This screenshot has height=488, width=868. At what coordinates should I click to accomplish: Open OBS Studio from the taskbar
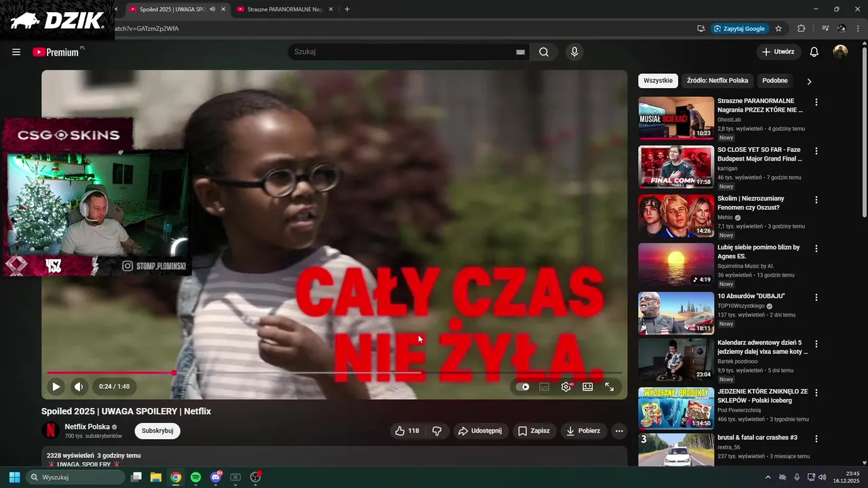point(256,477)
